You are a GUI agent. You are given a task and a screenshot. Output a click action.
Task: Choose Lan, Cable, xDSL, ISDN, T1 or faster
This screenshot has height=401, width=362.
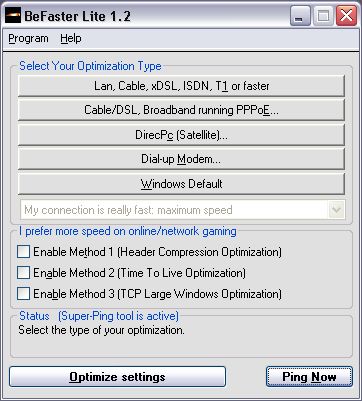[x=181, y=86]
